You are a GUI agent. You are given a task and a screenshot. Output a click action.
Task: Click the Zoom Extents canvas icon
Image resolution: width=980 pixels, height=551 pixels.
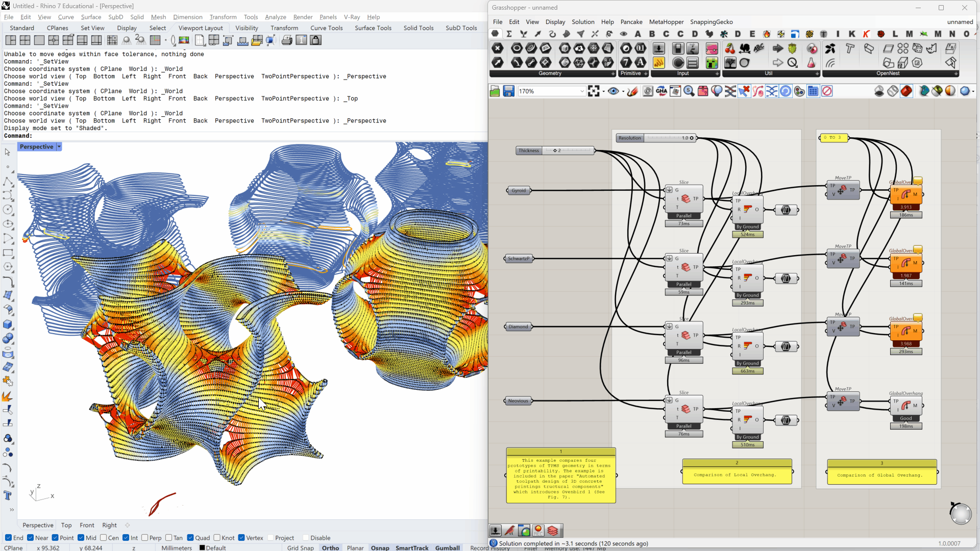click(x=593, y=91)
